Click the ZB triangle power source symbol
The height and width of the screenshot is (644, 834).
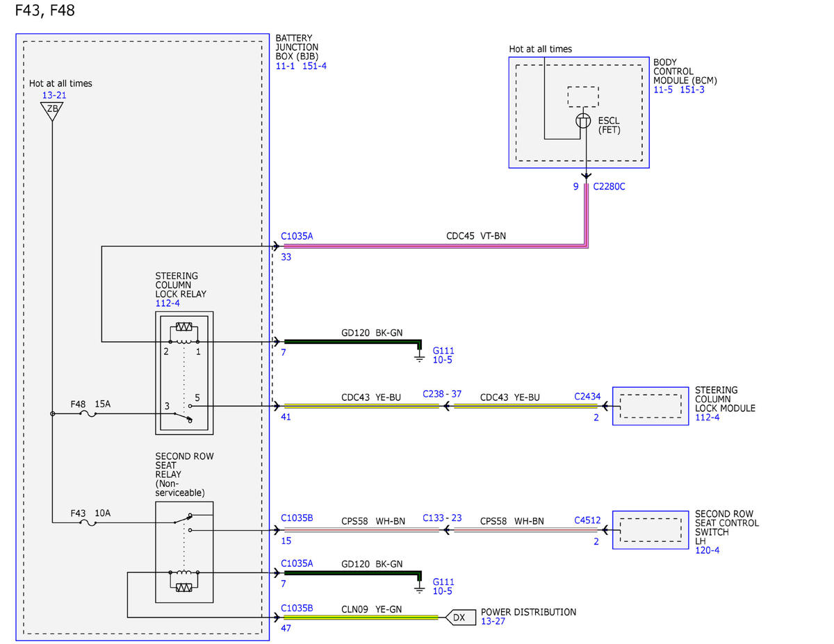52,110
